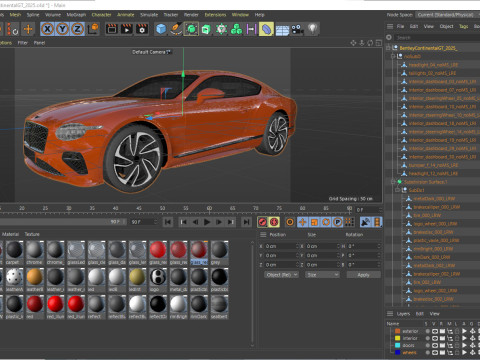Go to end of animation

click(x=246, y=222)
